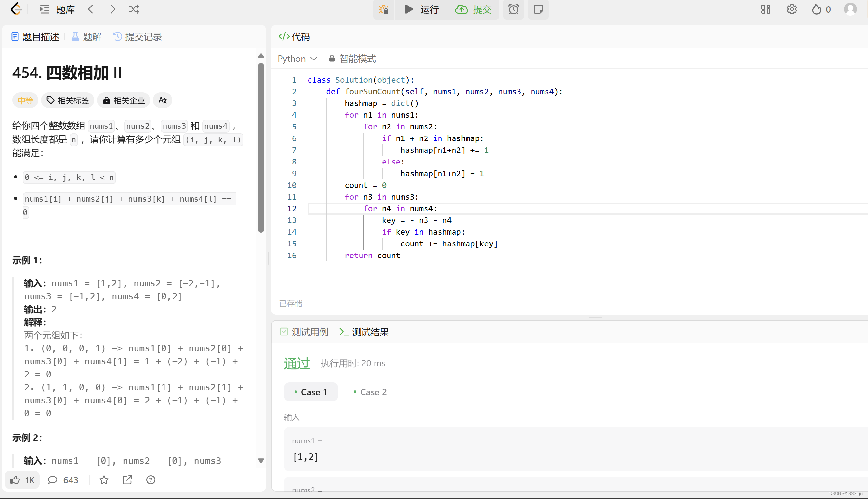This screenshot has height=499, width=868.
Task: Like the problem thumbs-up 1K
Action: coord(22,480)
